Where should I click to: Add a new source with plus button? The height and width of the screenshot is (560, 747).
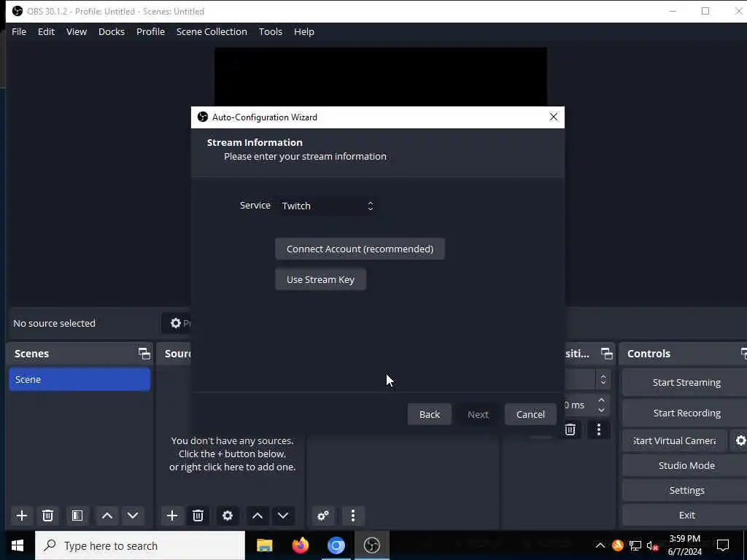(x=172, y=516)
